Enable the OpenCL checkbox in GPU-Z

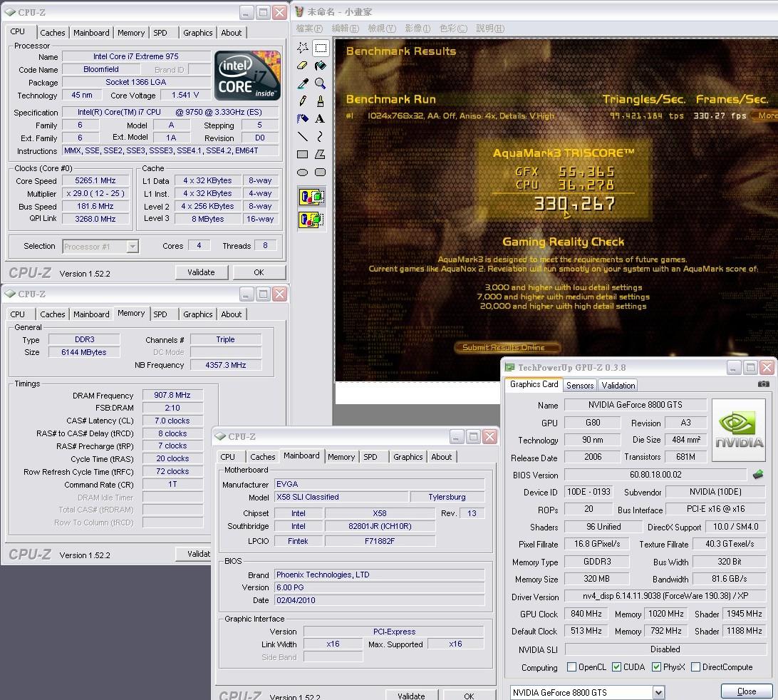coord(571,666)
